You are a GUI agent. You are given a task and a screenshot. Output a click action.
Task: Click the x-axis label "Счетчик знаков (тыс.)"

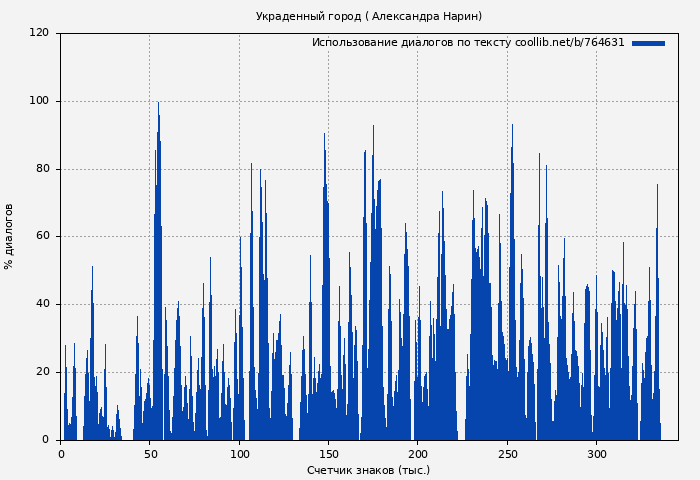pyautogui.click(x=368, y=470)
